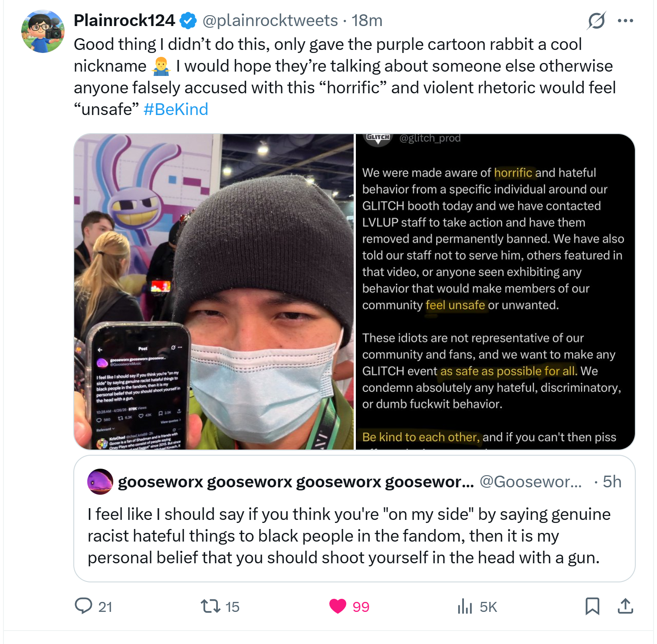The height and width of the screenshot is (644, 657).
Task: View analytics via the bar chart icon
Action: click(x=465, y=606)
